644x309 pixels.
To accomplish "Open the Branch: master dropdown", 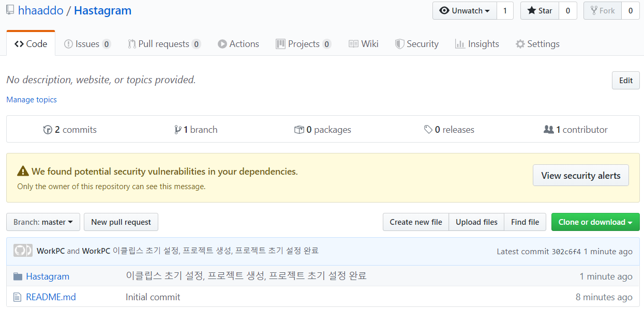I will 43,222.
